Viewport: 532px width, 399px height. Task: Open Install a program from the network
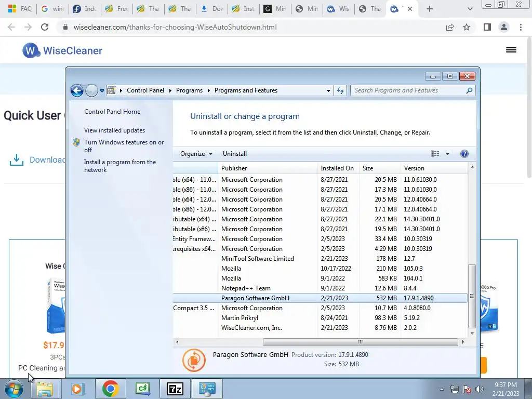(120, 166)
